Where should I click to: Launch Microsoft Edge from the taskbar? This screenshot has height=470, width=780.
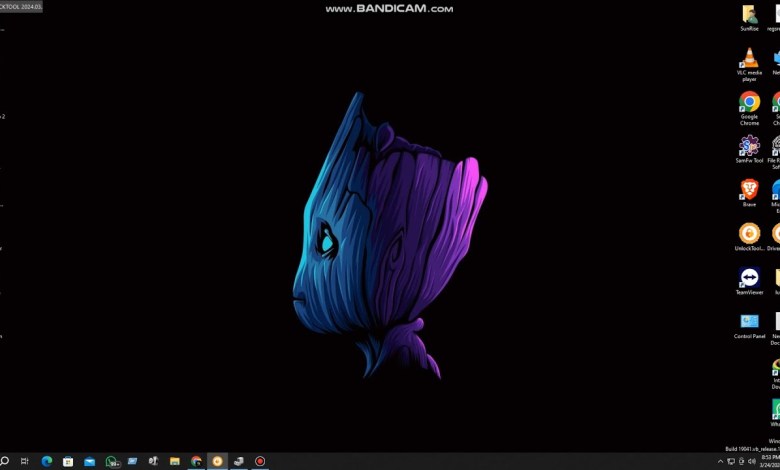click(47, 461)
